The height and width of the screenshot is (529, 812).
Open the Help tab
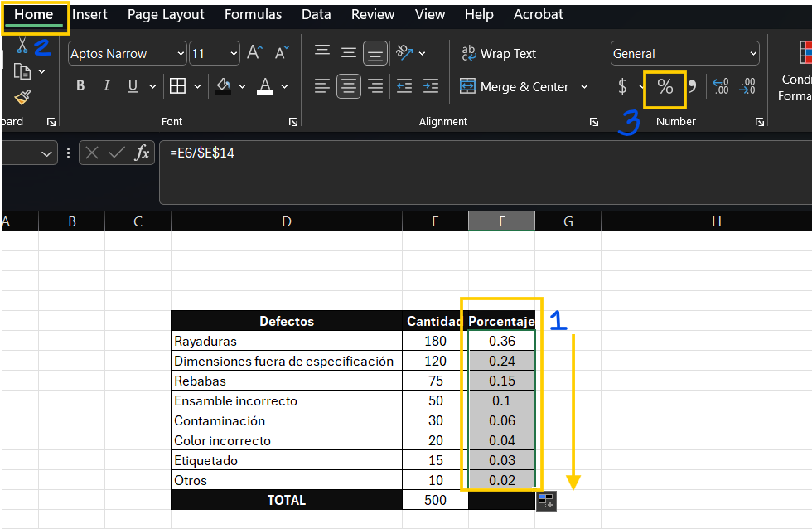[479, 14]
